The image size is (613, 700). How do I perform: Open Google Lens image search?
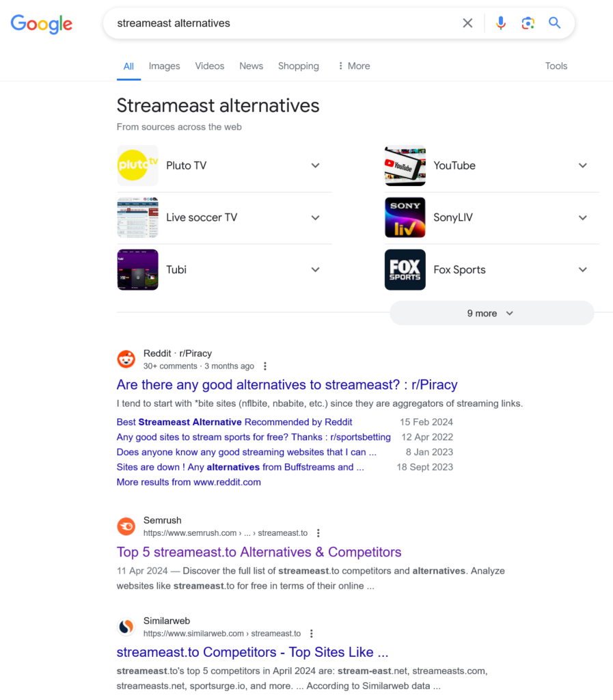[x=528, y=23]
